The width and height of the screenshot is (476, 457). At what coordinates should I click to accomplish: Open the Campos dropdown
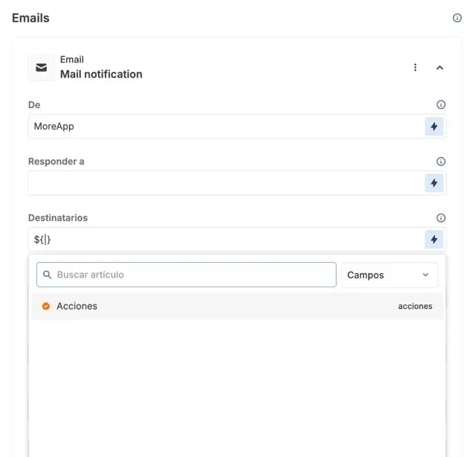pos(389,275)
